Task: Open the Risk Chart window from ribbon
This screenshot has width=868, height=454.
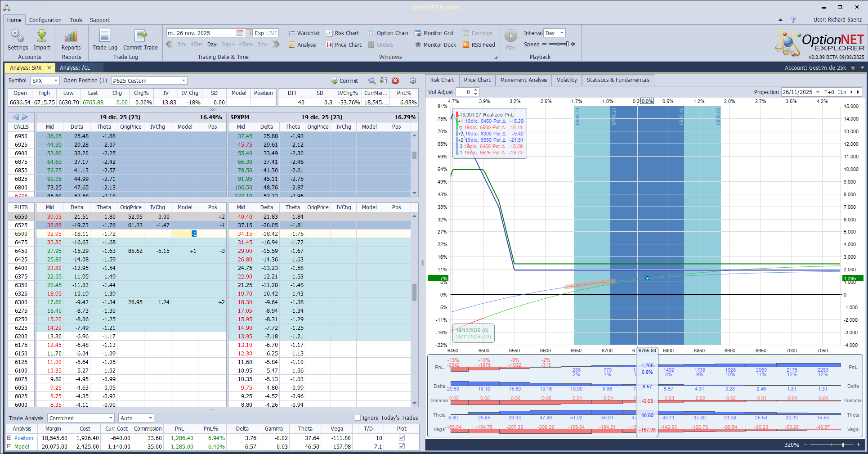Action: click(342, 33)
